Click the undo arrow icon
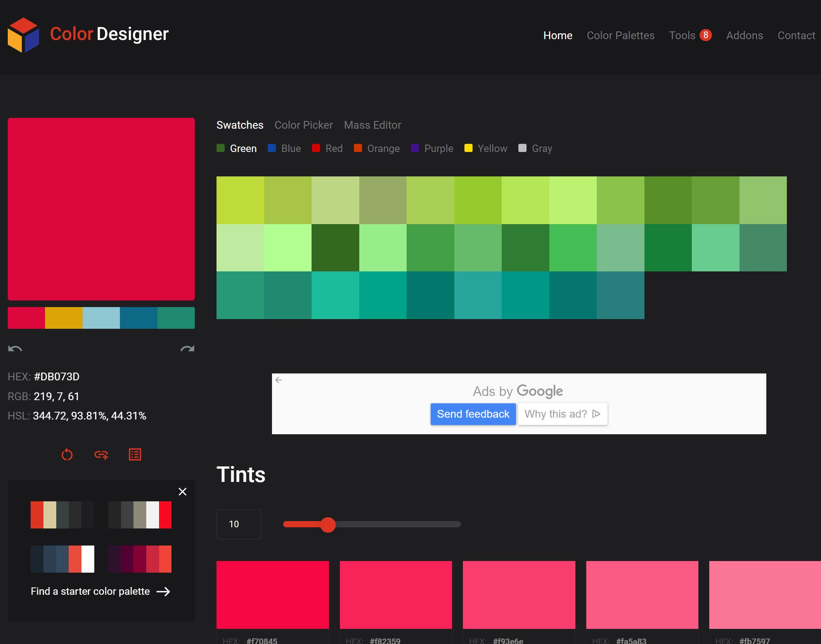821x644 pixels. coord(15,349)
